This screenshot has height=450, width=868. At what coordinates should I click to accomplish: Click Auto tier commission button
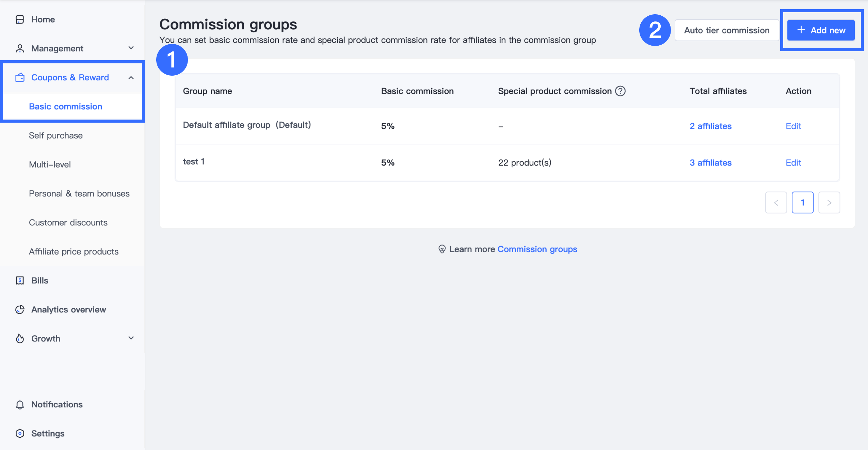tap(726, 30)
